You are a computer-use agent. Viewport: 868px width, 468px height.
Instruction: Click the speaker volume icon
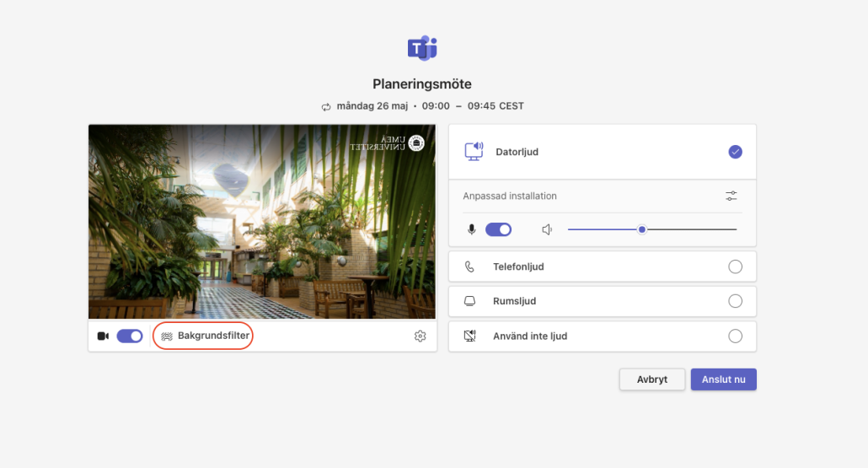547,229
